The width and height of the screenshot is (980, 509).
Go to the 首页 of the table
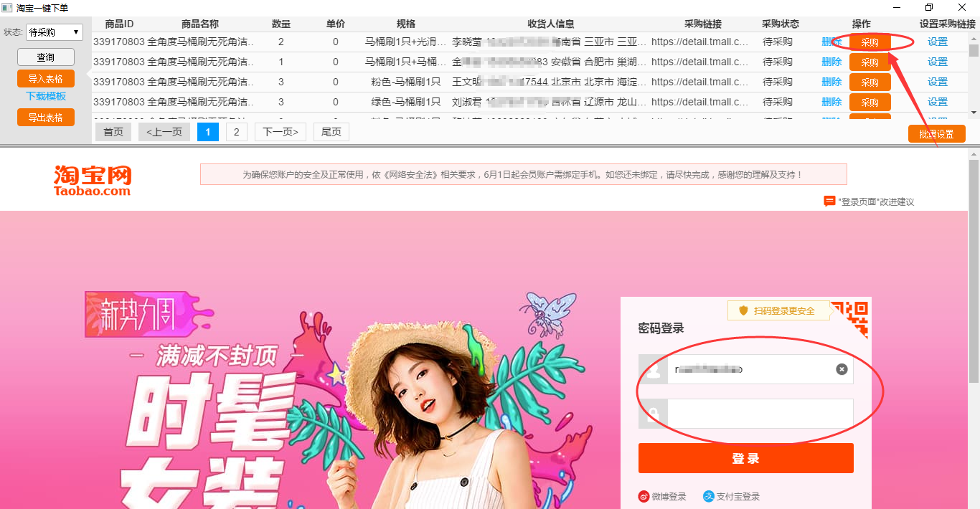[x=113, y=132]
